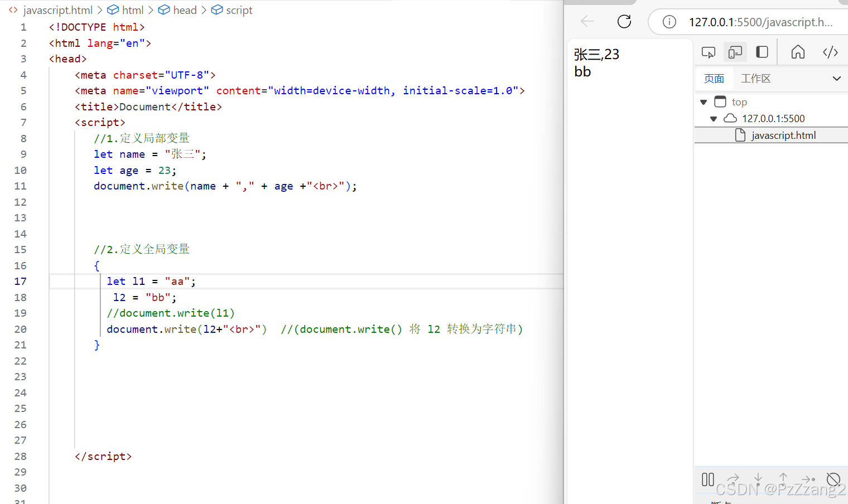
Task: Click the bb output text in the page
Action: click(582, 71)
